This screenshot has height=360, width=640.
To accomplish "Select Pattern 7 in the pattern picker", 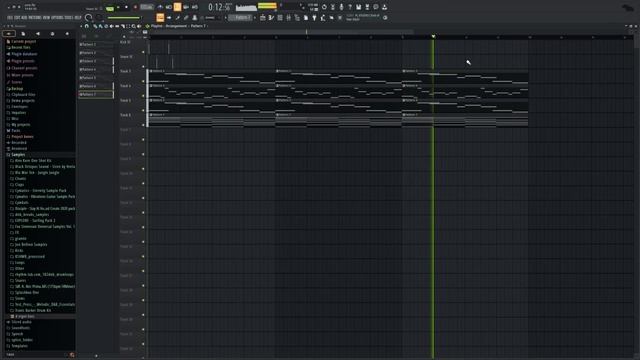I will pyautogui.click(x=96, y=94).
